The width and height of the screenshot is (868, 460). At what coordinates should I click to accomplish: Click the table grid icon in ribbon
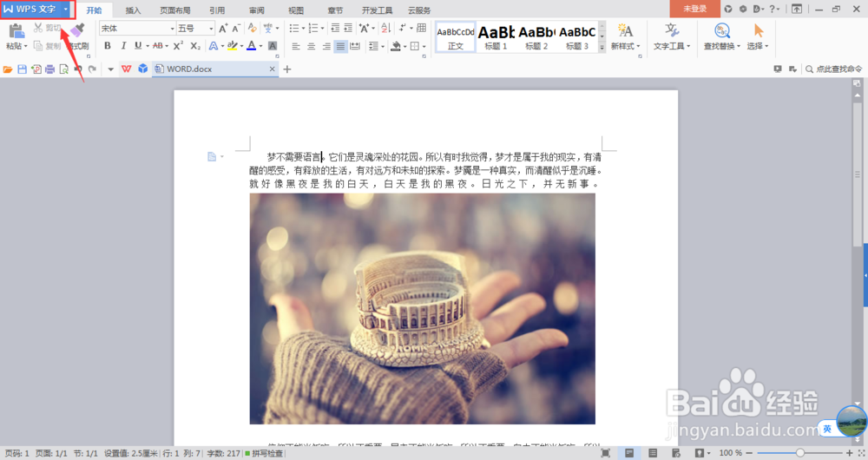[421, 28]
